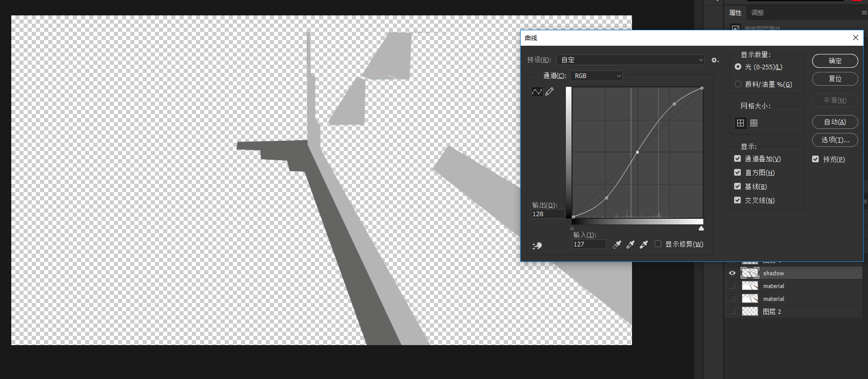Select the pencil draw-curve tool

pos(549,91)
